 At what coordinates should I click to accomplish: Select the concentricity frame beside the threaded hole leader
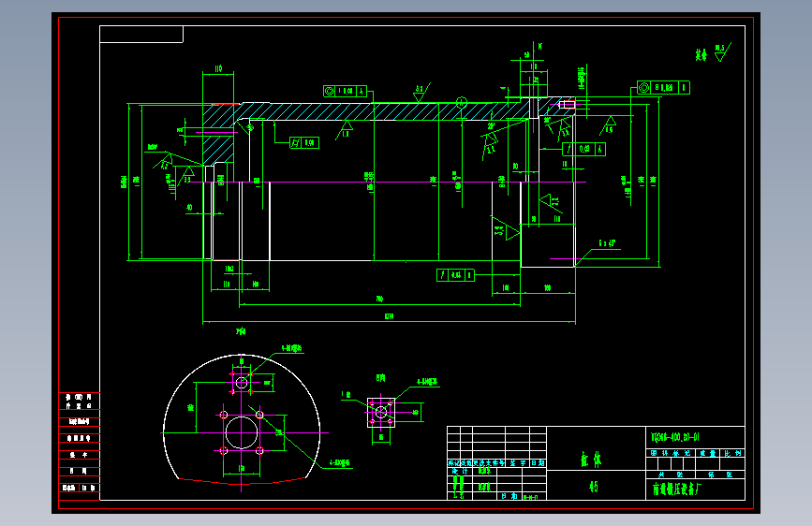coord(663,87)
